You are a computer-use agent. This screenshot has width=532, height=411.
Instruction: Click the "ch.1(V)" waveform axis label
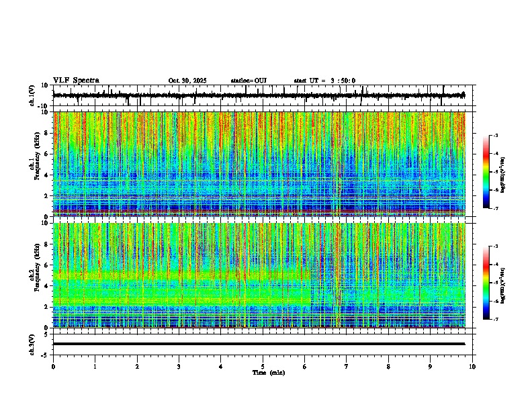coord(32,95)
